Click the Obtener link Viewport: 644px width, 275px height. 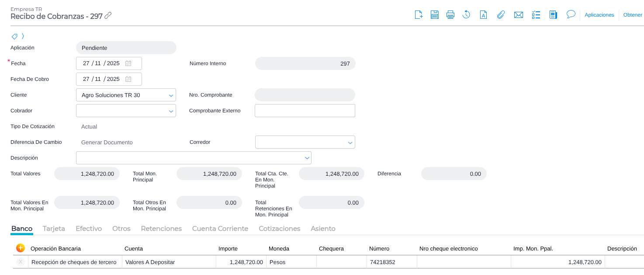click(632, 15)
